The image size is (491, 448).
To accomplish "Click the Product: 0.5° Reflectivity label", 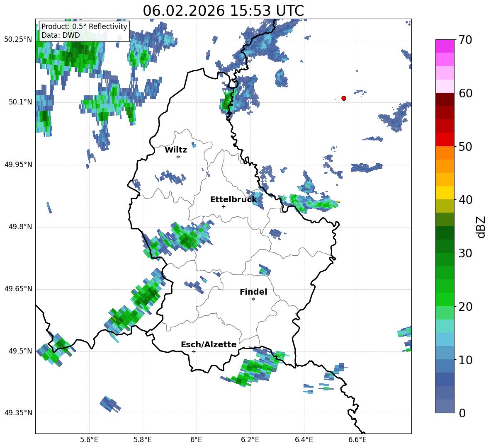I will pyautogui.click(x=84, y=26).
